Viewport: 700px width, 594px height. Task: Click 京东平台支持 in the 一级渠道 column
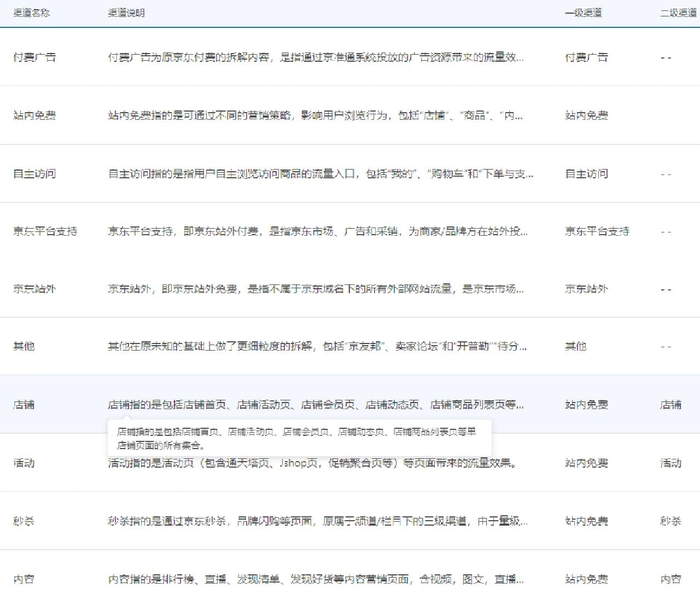(597, 231)
